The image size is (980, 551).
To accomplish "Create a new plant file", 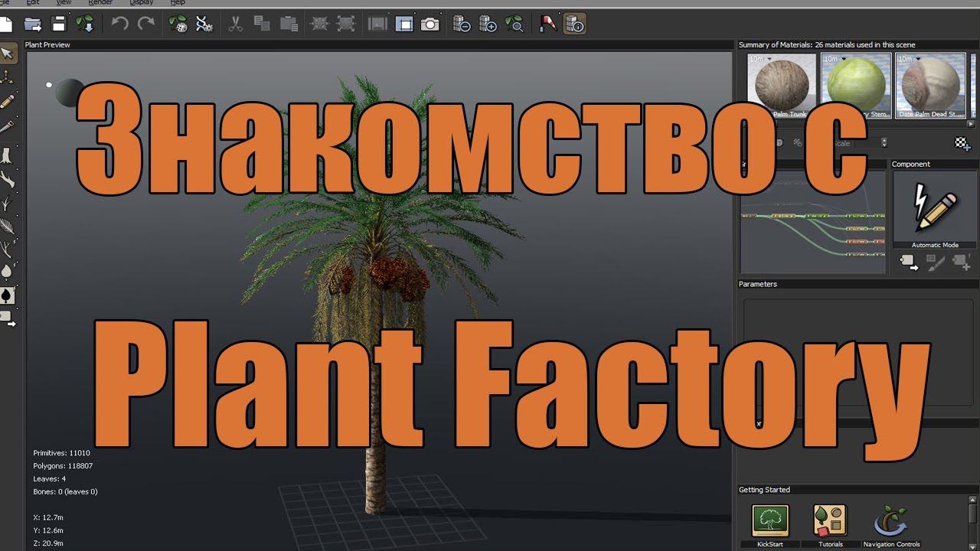I will (x=5, y=24).
